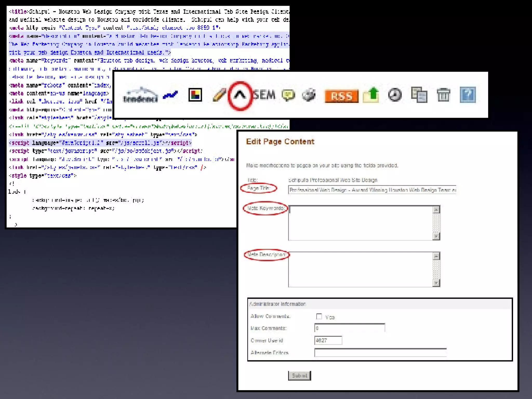The height and width of the screenshot is (399, 532).
Task: Click the multicolor squares palette icon
Action: (x=195, y=95)
